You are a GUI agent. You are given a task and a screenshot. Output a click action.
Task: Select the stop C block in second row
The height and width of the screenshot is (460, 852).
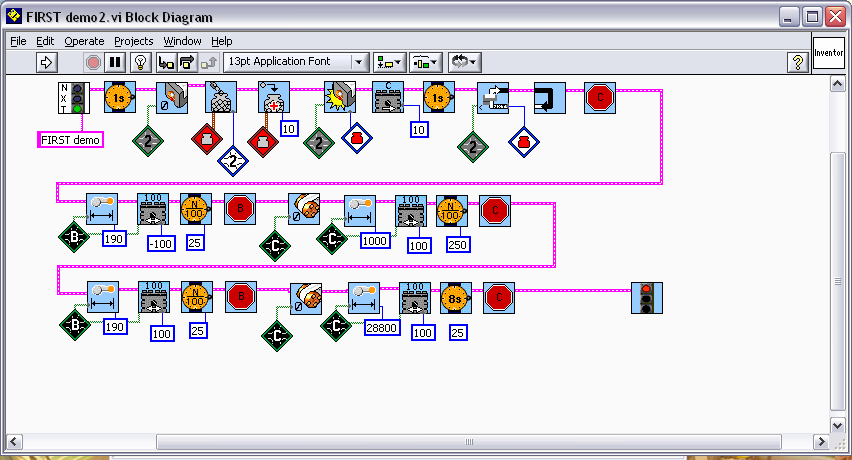click(x=494, y=211)
